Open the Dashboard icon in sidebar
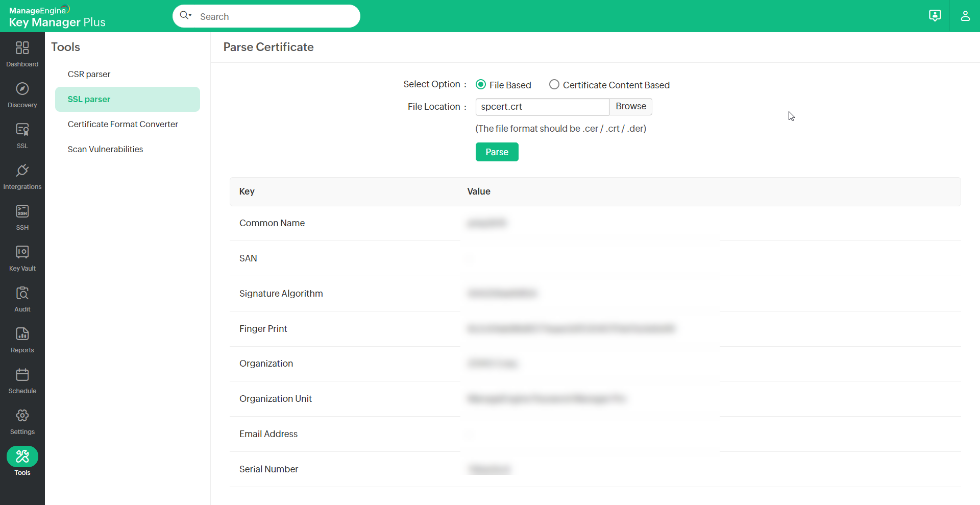Screen dimensions: 980x505 (x=22, y=48)
